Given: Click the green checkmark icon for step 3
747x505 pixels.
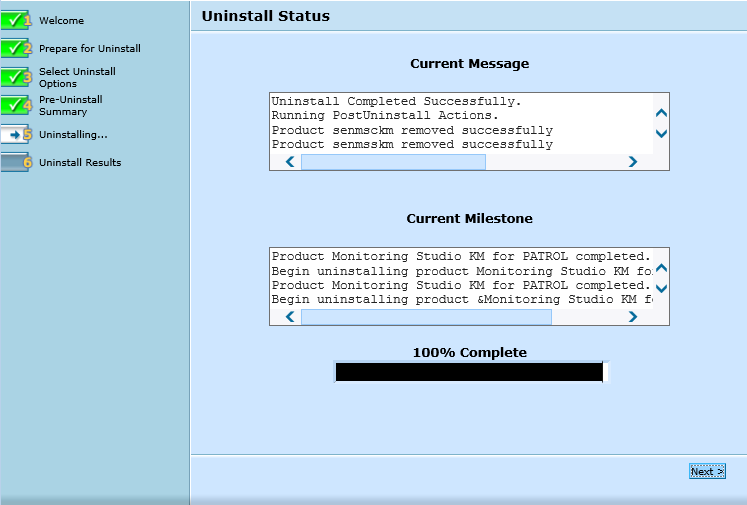Looking at the screenshot, I should (15, 77).
